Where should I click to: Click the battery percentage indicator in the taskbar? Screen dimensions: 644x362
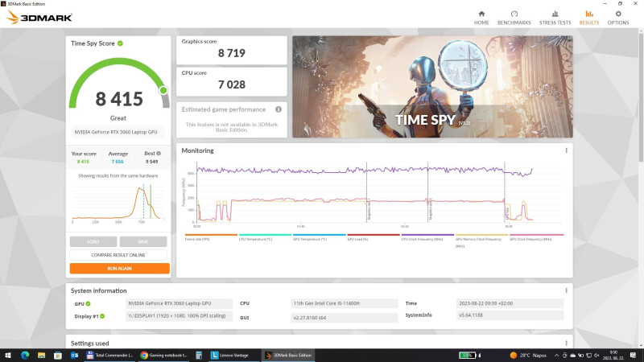(x=468, y=356)
